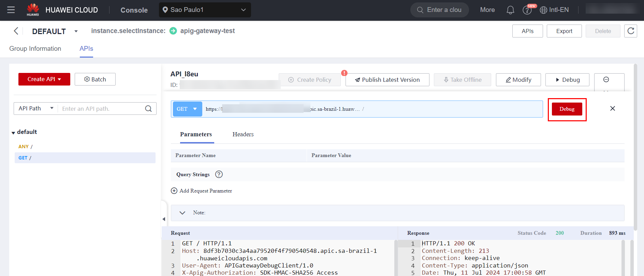Click Publish Latest Version button
The width and height of the screenshot is (644, 276).
point(387,80)
